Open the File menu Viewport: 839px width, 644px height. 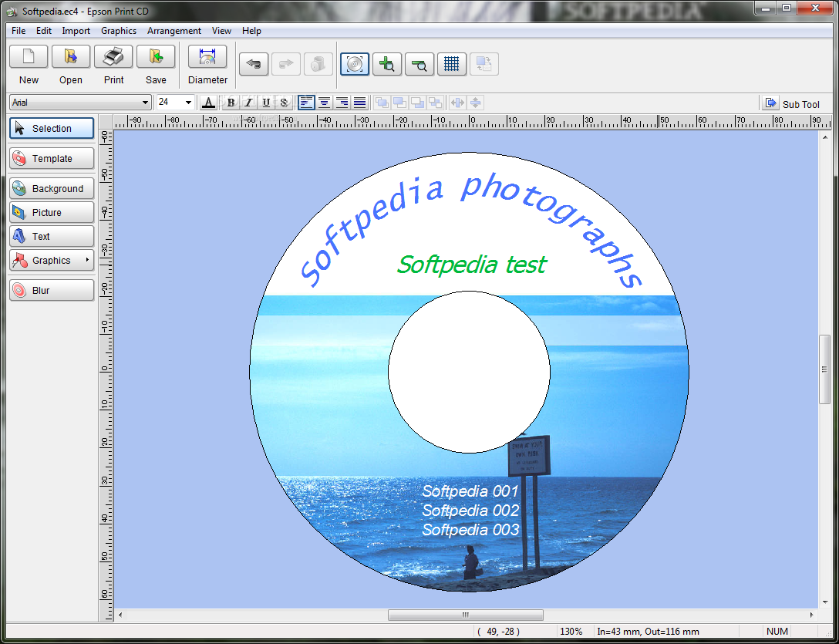pyautogui.click(x=19, y=31)
